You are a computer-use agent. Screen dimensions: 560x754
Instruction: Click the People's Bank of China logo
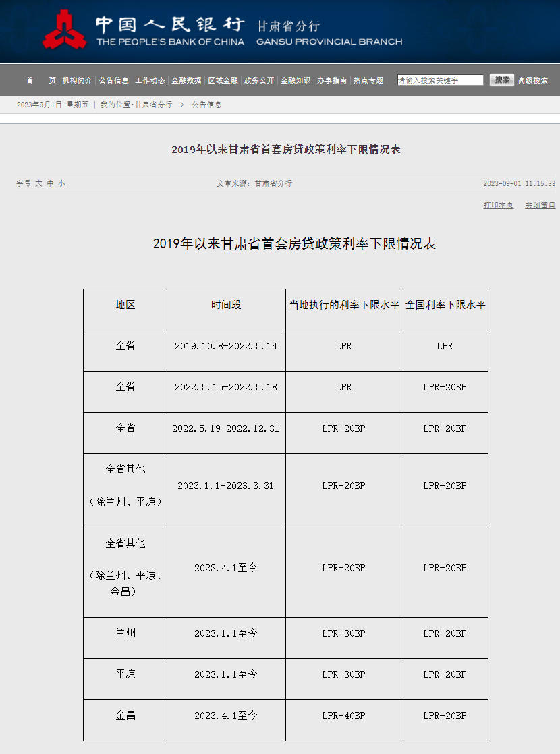[x=65, y=30]
